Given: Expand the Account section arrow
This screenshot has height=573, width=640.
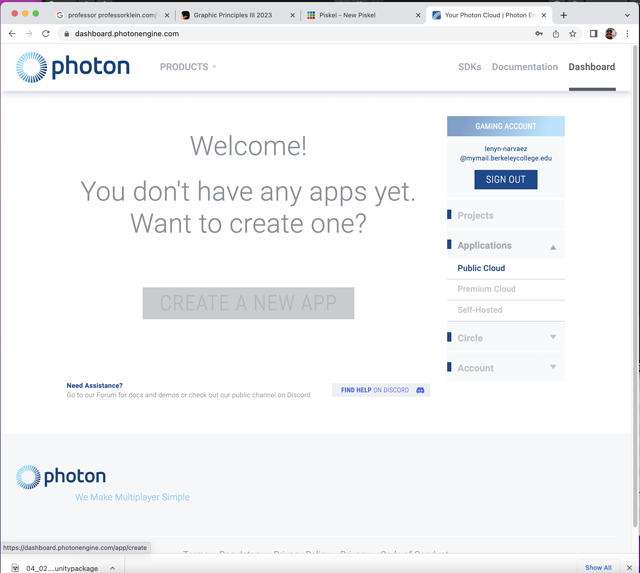Looking at the screenshot, I should pyautogui.click(x=553, y=367).
